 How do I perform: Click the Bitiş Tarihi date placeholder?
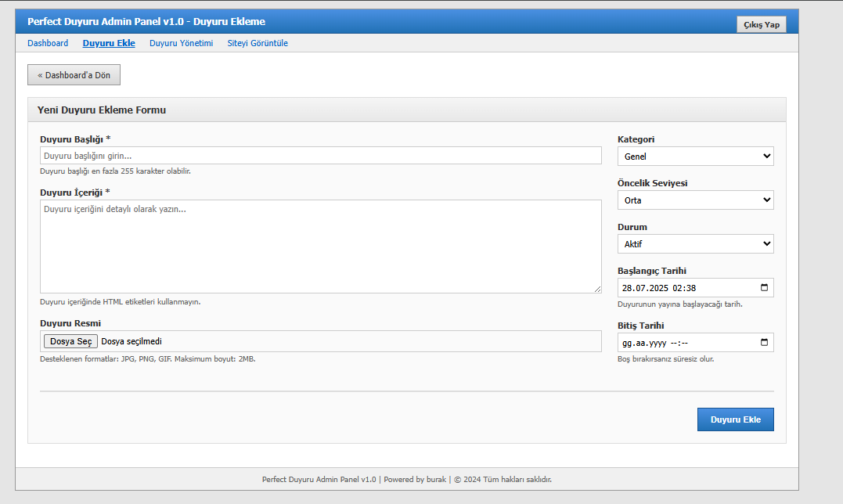point(654,343)
